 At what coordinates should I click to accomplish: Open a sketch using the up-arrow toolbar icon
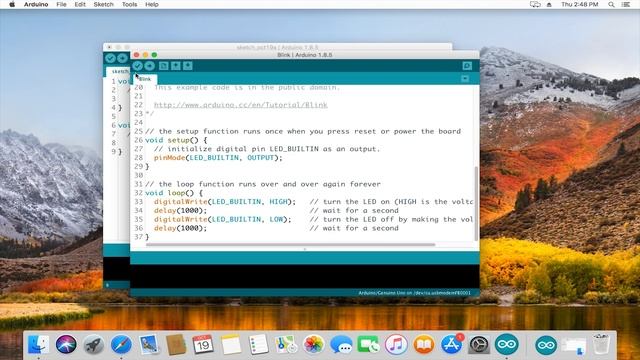pyautogui.click(x=176, y=66)
